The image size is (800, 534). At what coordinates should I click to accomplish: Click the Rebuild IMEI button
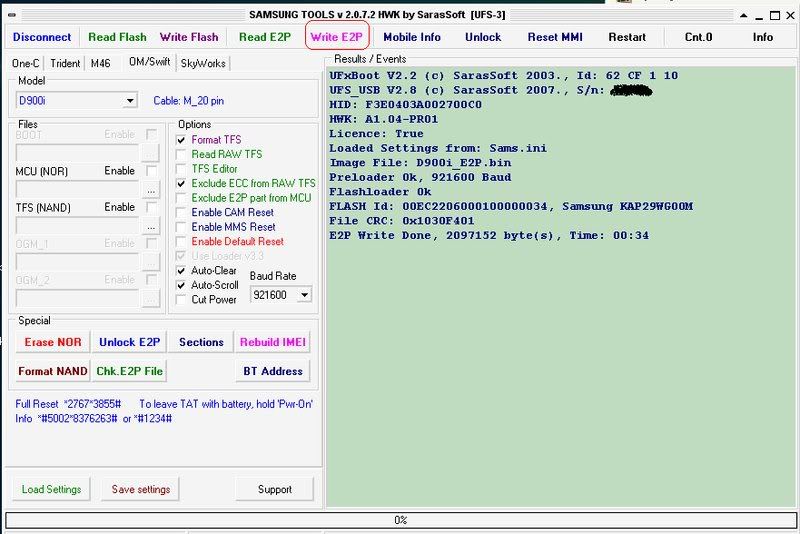pyautogui.click(x=272, y=342)
